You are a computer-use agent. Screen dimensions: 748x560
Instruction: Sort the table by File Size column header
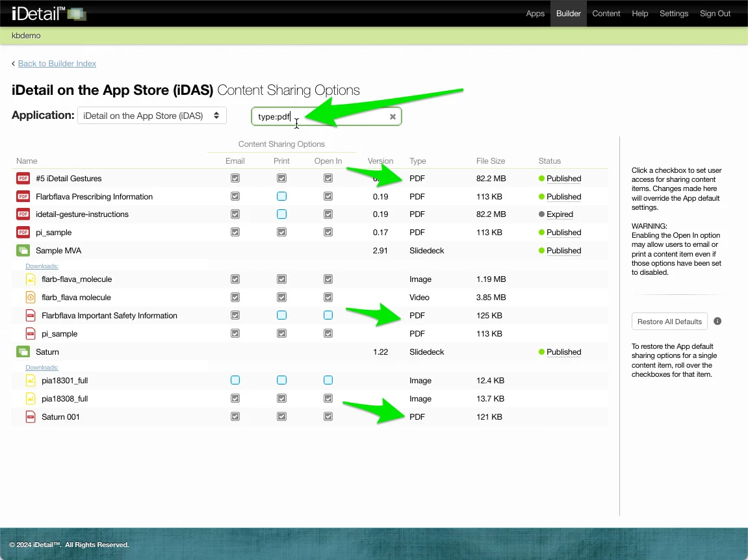(491, 161)
